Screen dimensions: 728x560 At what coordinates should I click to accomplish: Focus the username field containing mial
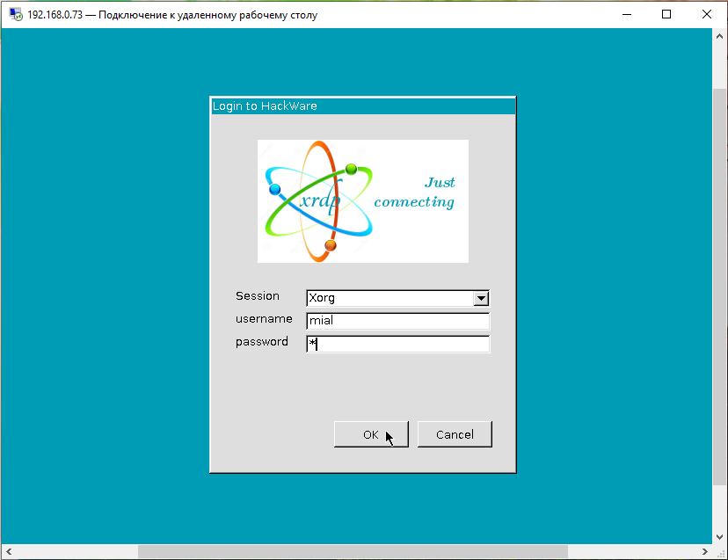pyautogui.click(x=397, y=321)
